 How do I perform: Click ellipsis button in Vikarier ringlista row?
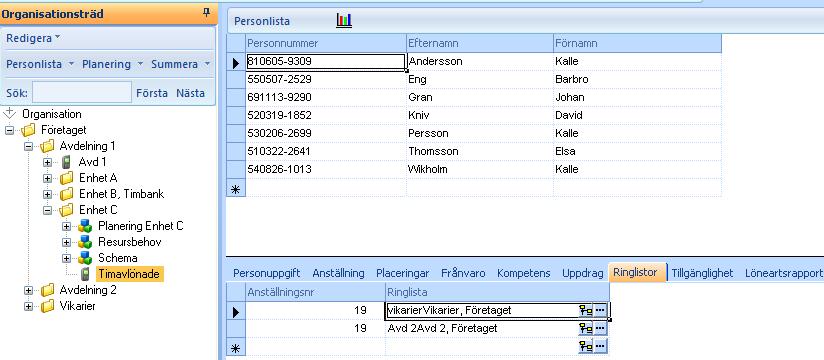600,311
